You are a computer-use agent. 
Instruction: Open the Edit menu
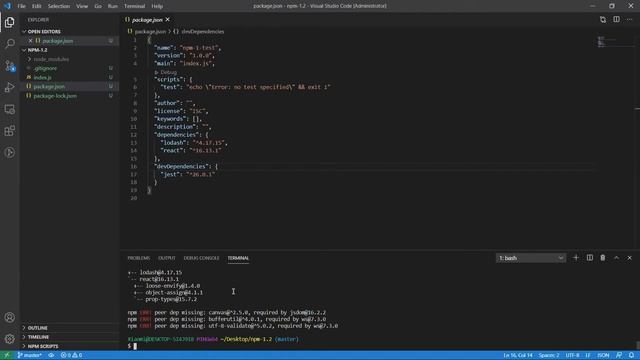click(37, 6)
